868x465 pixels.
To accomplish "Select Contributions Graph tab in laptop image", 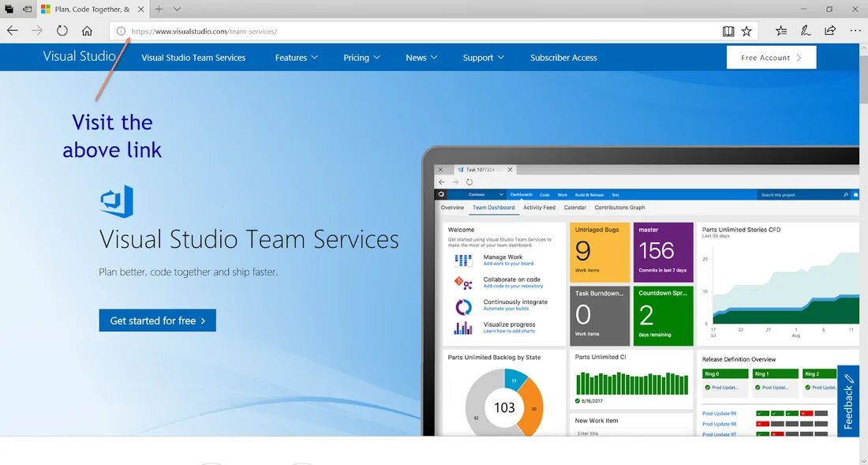I will pos(619,208).
